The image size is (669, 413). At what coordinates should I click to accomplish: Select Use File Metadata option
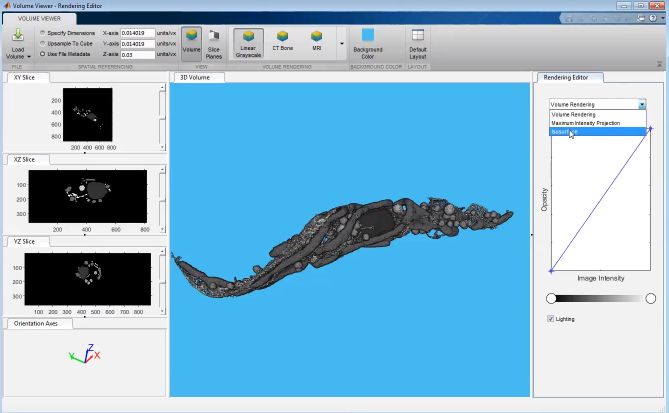[x=41, y=54]
